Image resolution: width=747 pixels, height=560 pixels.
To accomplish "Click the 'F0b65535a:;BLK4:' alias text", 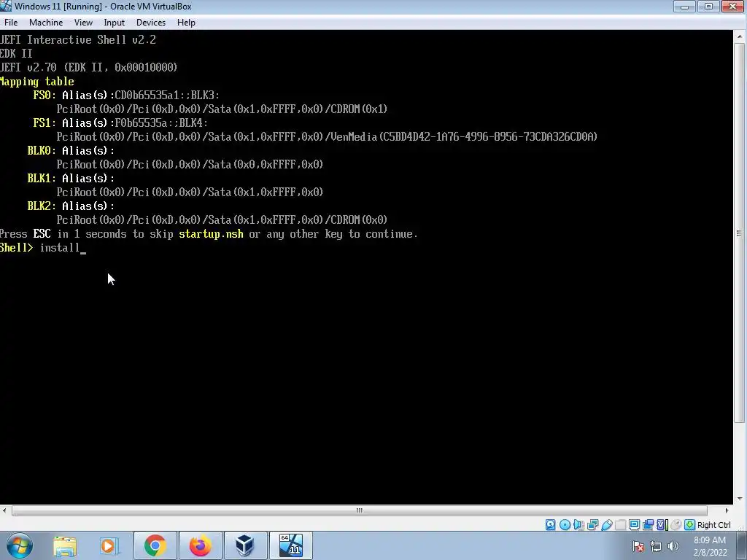I will tap(161, 122).
